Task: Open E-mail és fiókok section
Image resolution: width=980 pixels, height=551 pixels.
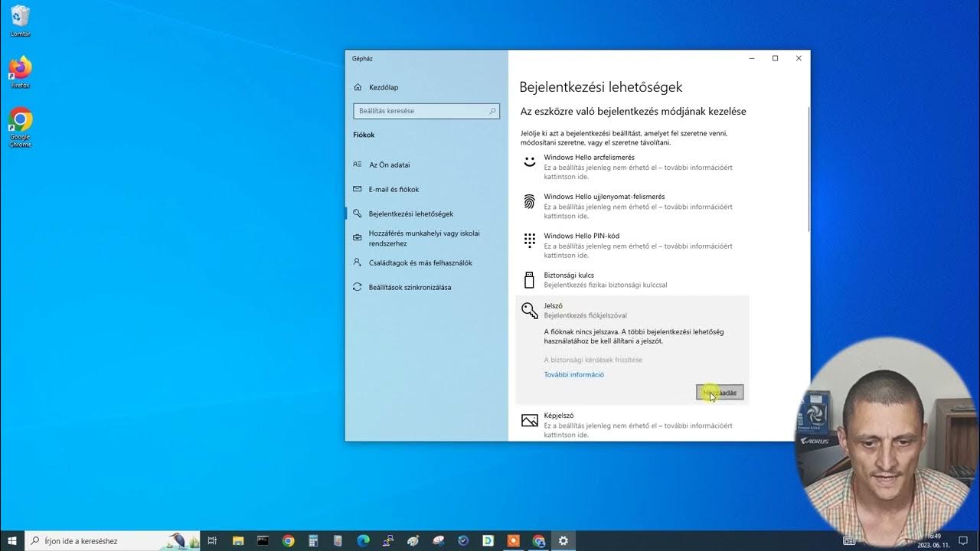Action: coord(394,189)
